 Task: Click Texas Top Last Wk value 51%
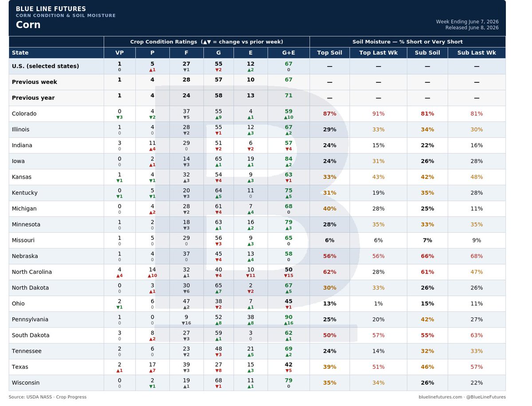click(378, 367)
